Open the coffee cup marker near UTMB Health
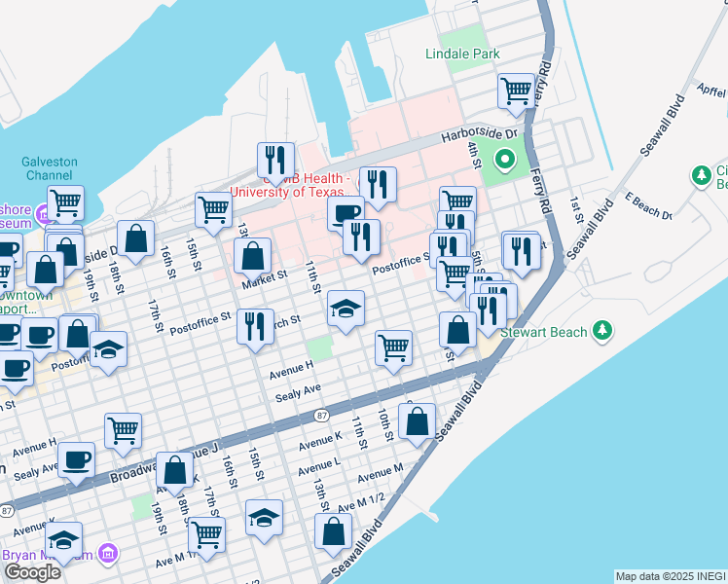 [x=345, y=213]
